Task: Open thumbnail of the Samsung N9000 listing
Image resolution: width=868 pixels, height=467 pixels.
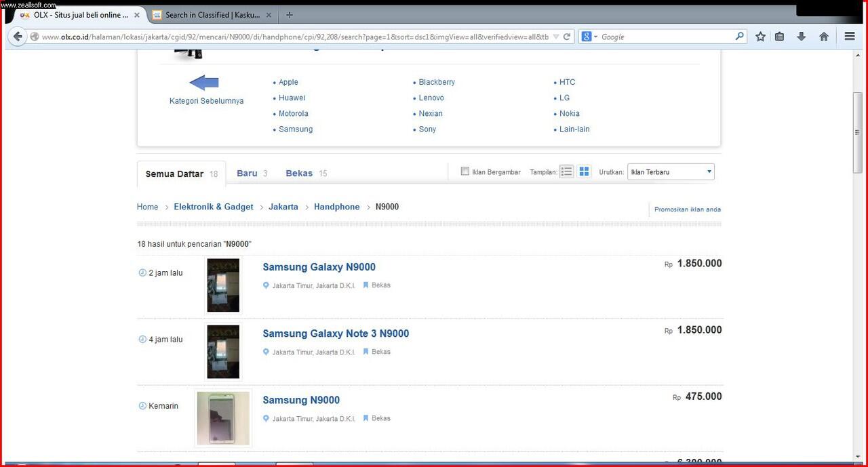Action: point(223,419)
